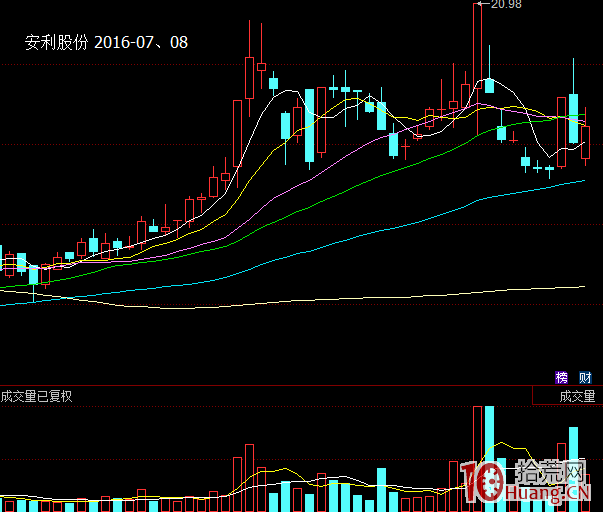Screen dimensions: 603x512
Task: Click the 20.98 peak price label
Action: pyautogui.click(x=506, y=4)
